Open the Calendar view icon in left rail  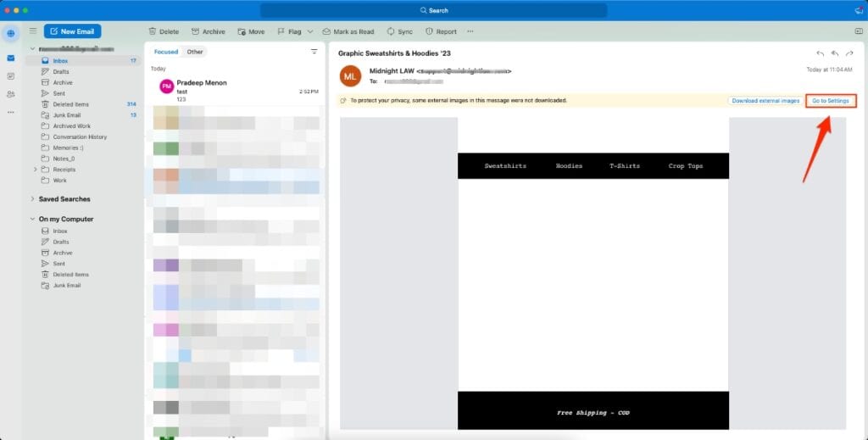click(10, 76)
